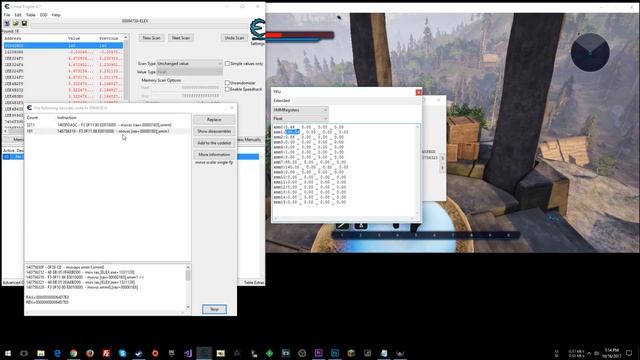Select the RBX register value line
The height and width of the screenshot is (360, 640).
[47, 302]
